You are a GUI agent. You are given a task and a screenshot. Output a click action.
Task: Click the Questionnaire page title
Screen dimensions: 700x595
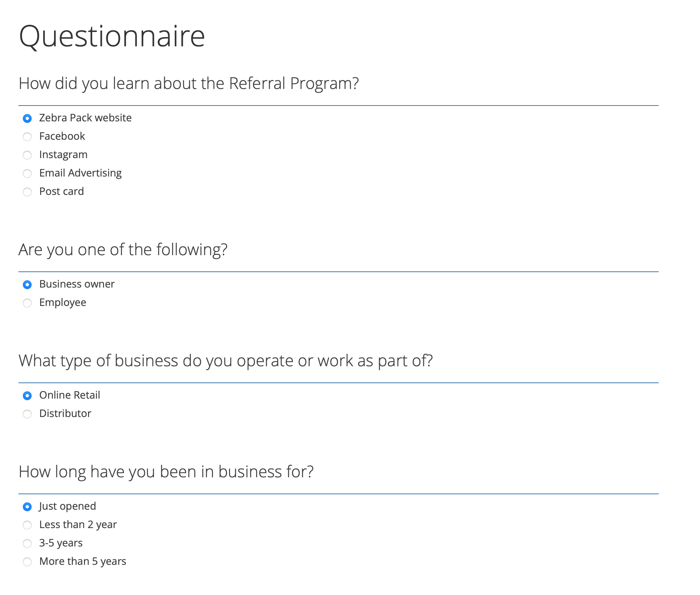112,36
